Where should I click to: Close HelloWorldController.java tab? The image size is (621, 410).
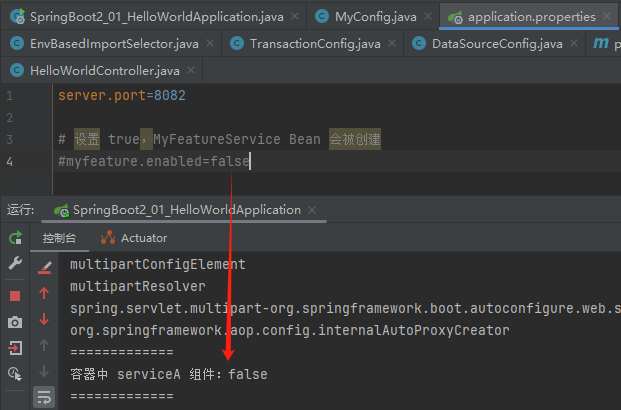191,70
